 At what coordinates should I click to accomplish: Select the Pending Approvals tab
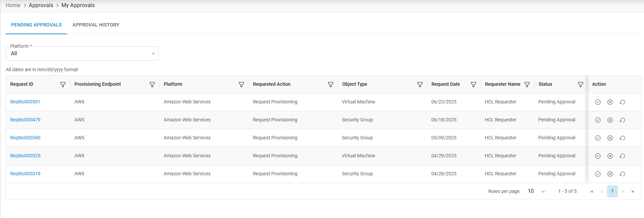[x=37, y=25]
